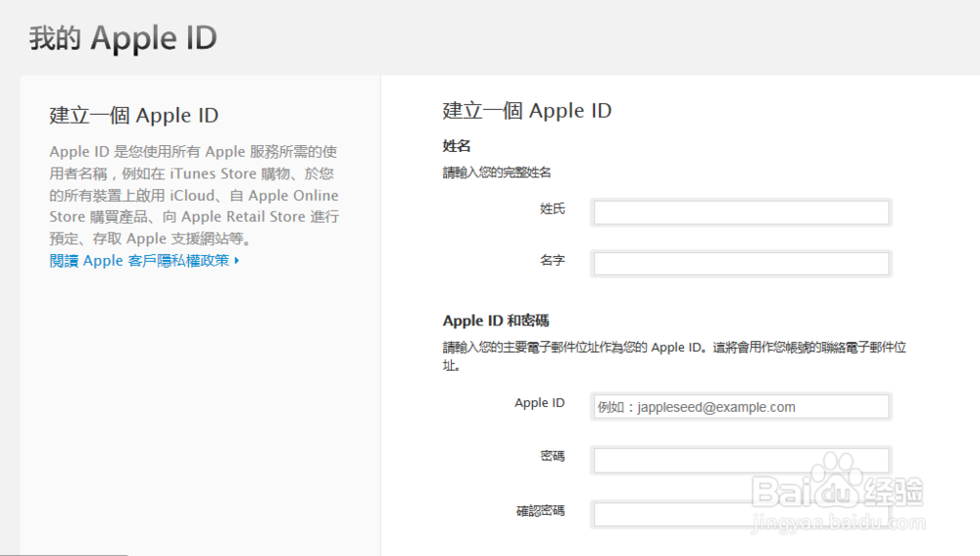The width and height of the screenshot is (980, 556).
Task: Click the 確認密碼 field label
Action: pos(541,511)
